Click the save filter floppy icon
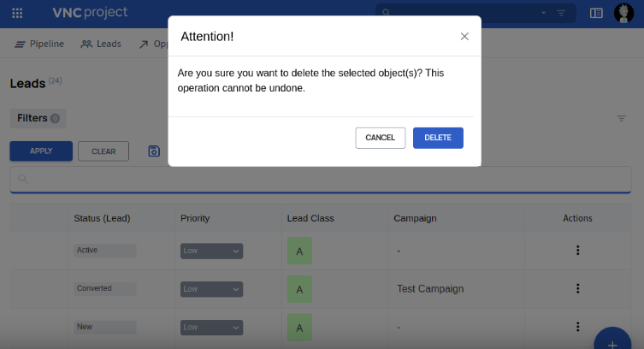 point(154,151)
